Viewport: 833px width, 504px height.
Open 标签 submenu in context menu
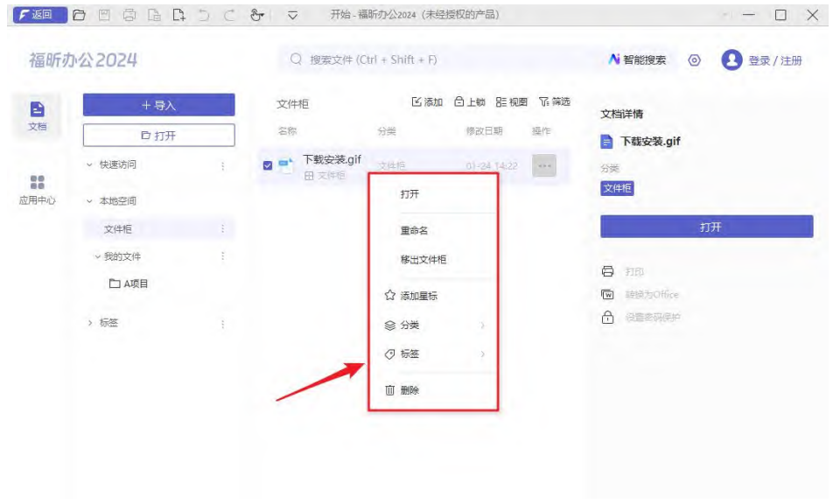(x=433, y=353)
